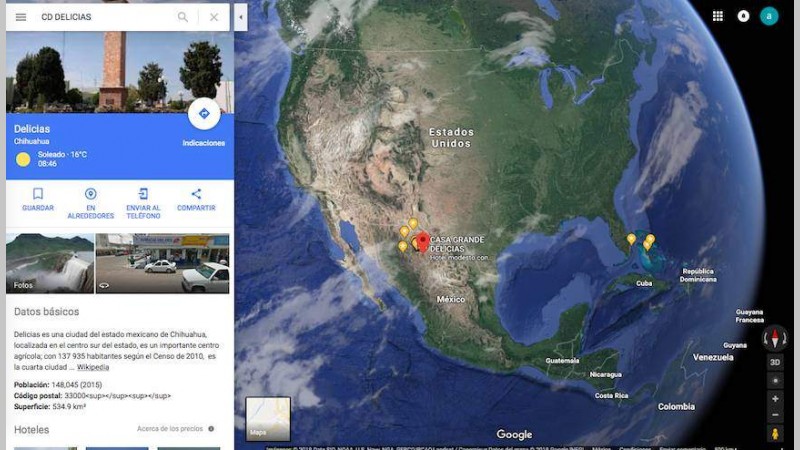800x450 pixels.
Task: Clear the CD DELICIAS search
Action: point(214,17)
